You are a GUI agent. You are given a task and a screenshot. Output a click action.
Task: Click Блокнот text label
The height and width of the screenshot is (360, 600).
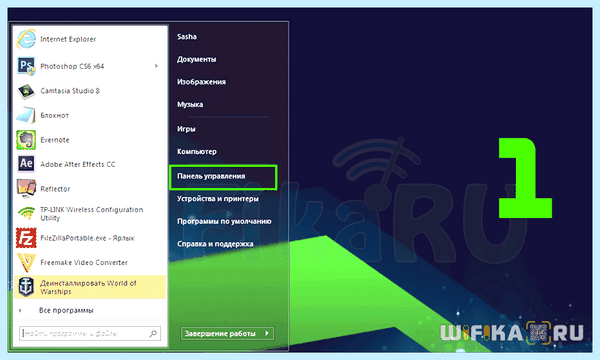(x=55, y=115)
